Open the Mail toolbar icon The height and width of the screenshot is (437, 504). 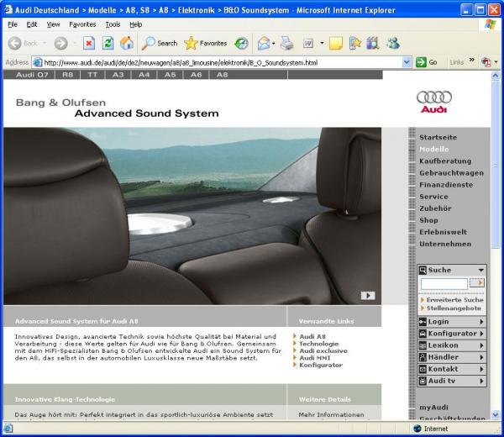coord(265,43)
